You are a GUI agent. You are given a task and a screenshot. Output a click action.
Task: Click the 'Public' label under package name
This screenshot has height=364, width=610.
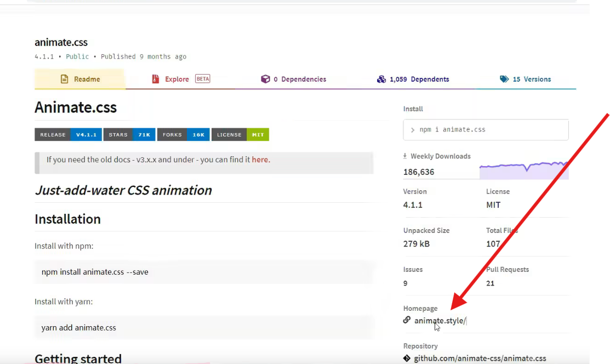(x=77, y=56)
